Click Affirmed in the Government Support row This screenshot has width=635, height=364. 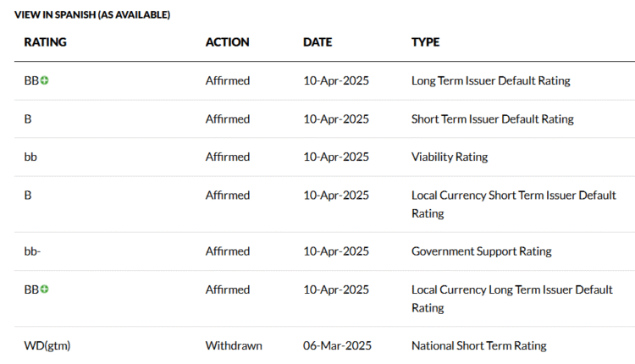pyautogui.click(x=227, y=251)
